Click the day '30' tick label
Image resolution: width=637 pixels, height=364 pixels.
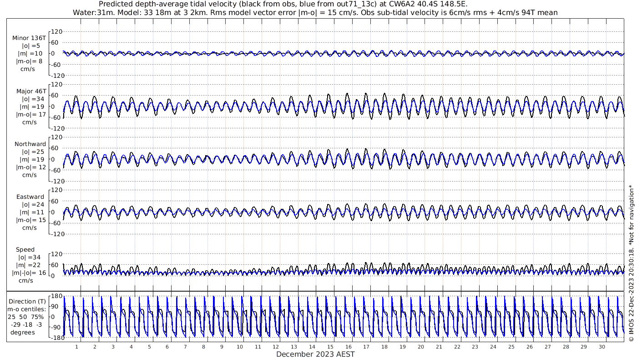[x=602, y=347]
